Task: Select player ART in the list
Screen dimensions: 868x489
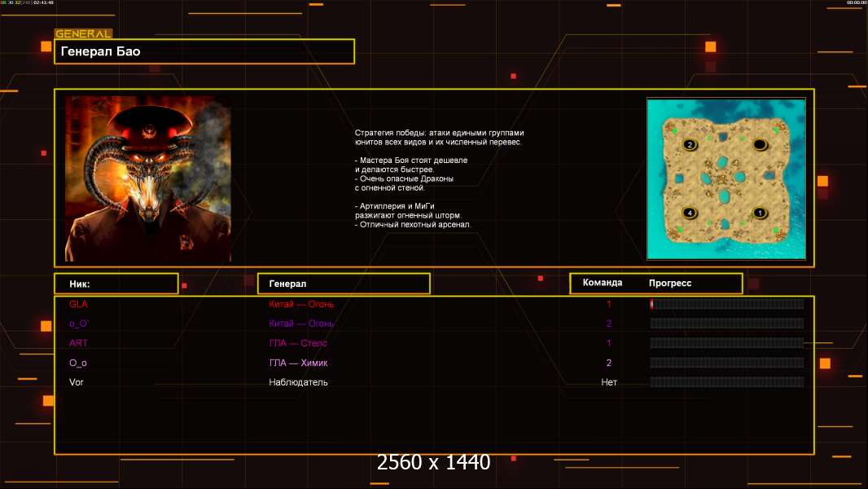Action: point(78,343)
